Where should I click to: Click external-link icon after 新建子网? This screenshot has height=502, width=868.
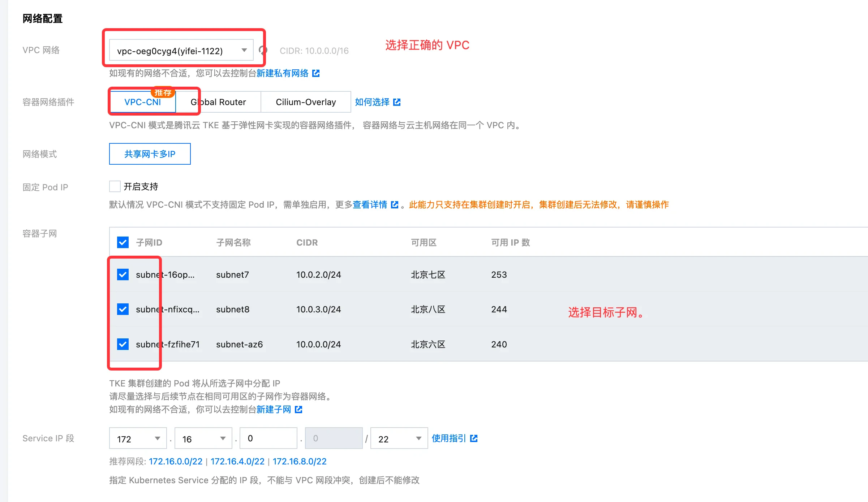(x=298, y=409)
